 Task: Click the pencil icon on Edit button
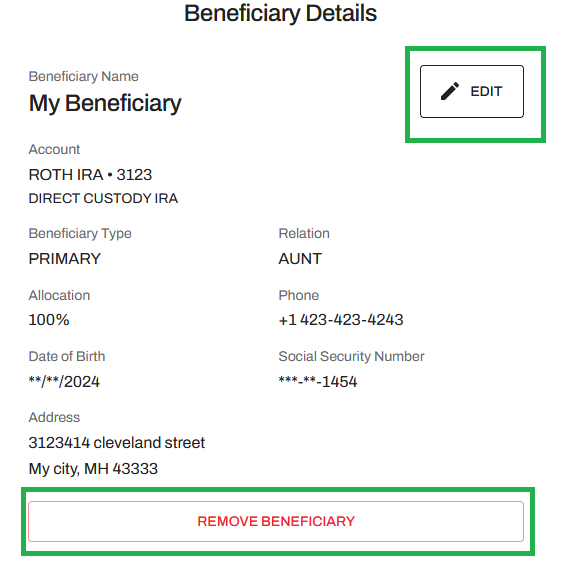click(450, 91)
